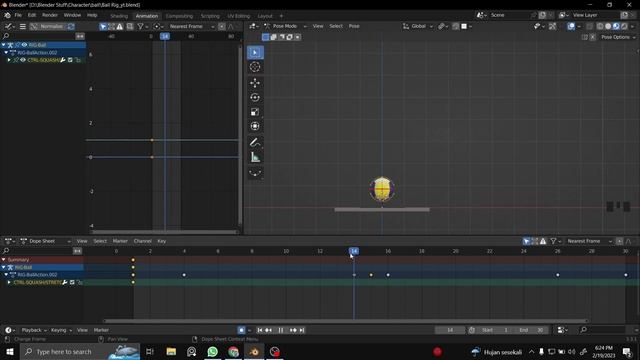Screen dimensions: 640x360
Task: Open the Render menu
Action: (x=50, y=15)
